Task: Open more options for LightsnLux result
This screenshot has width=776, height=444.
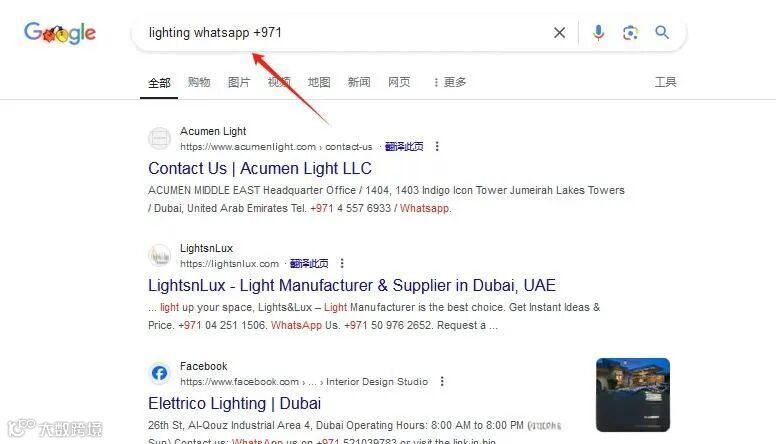Action: pyautogui.click(x=341, y=263)
